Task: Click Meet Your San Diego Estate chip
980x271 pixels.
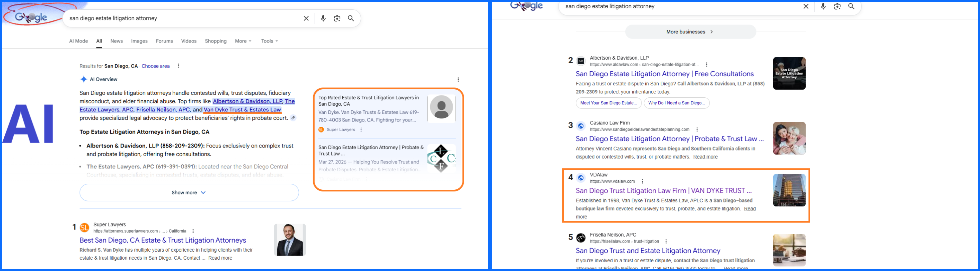Action: (x=608, y=103)
